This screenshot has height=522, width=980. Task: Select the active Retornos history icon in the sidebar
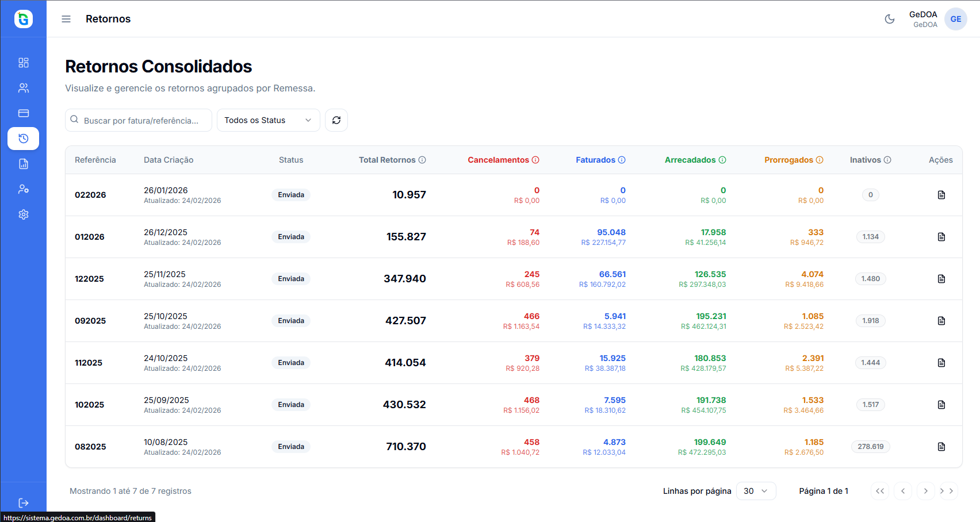coord(24,139)
